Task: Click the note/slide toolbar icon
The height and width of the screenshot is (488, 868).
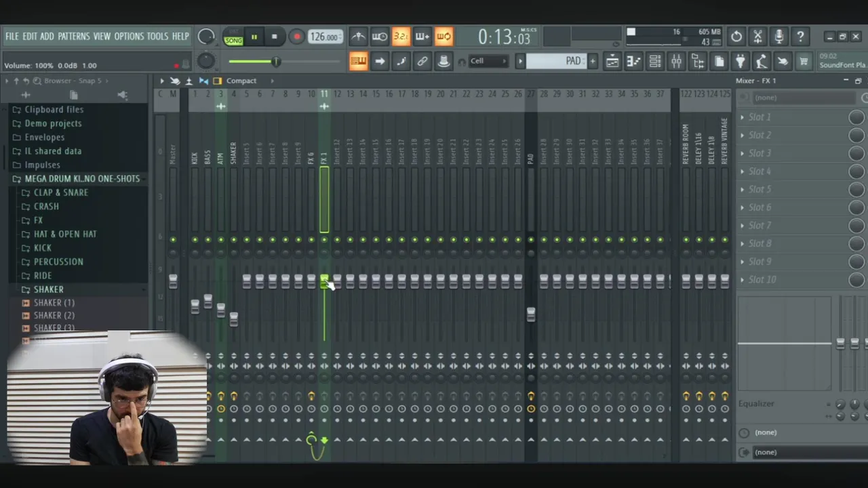Action: click(x=401, y=62)
